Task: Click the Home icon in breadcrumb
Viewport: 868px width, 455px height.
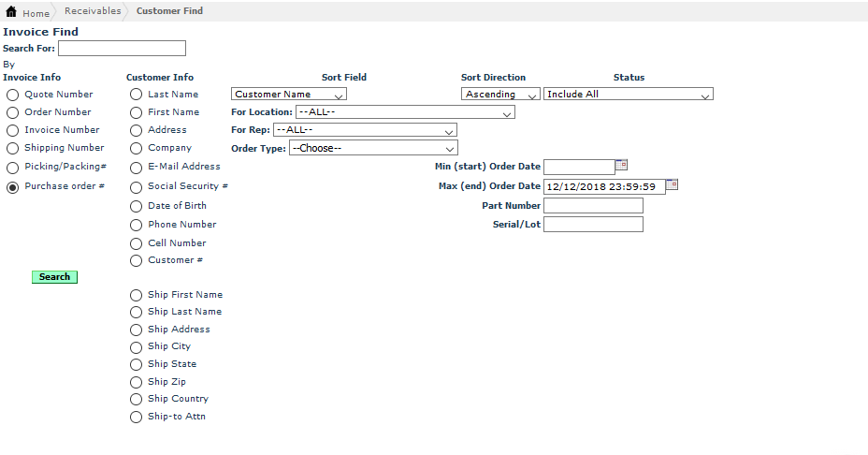Action: click(12, 12)
